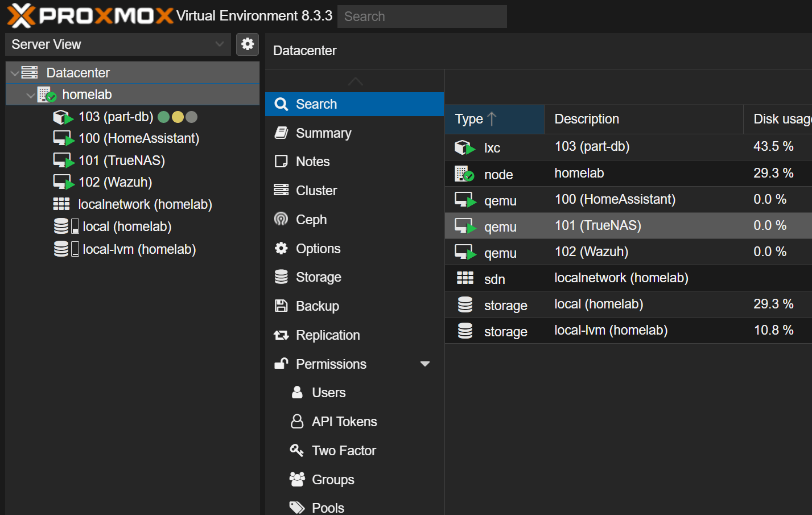
Task: Open the Server View dropdown
Action: click(x=118, y=44)
